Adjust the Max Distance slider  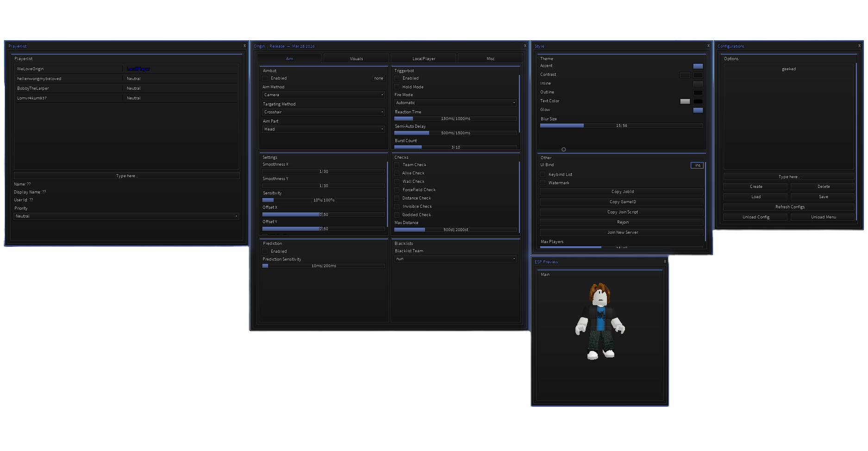[456, 230]
